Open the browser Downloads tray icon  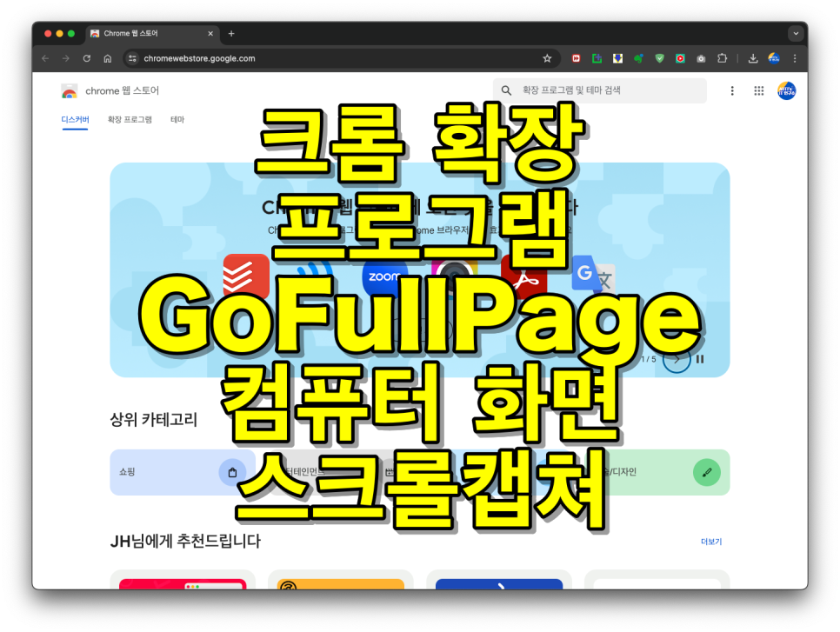tap(753, 58)
